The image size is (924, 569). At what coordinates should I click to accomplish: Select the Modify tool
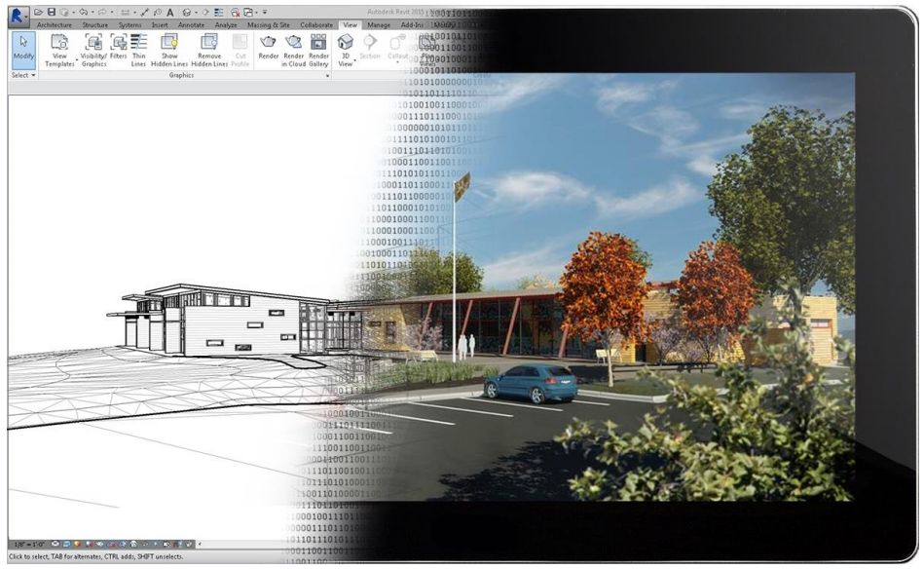pos(23,49)
